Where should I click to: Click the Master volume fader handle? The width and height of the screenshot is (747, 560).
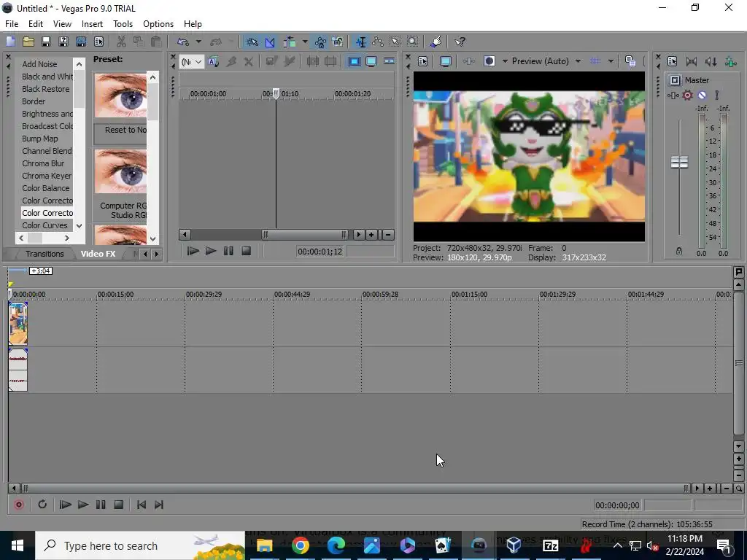pyautogui.click(x=679, y=162)
